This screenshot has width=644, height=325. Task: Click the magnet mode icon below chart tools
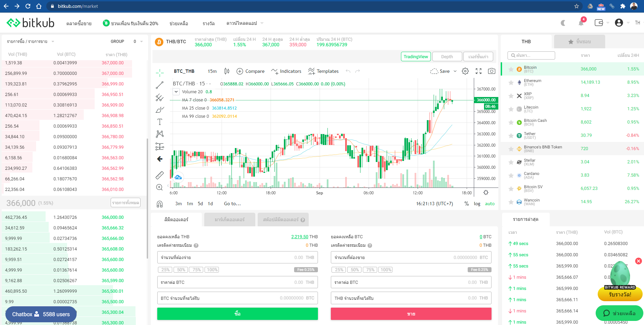[160, 204]
